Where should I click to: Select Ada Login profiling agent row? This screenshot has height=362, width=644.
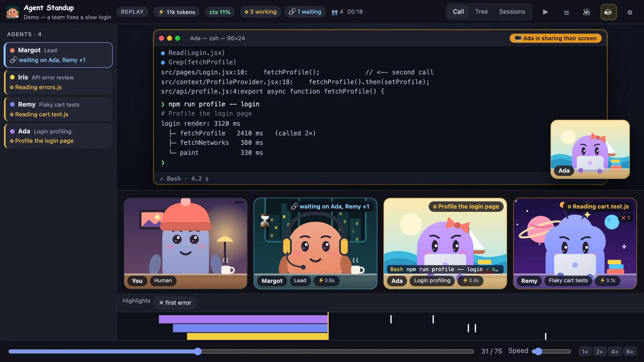click(x=58, y=136)
